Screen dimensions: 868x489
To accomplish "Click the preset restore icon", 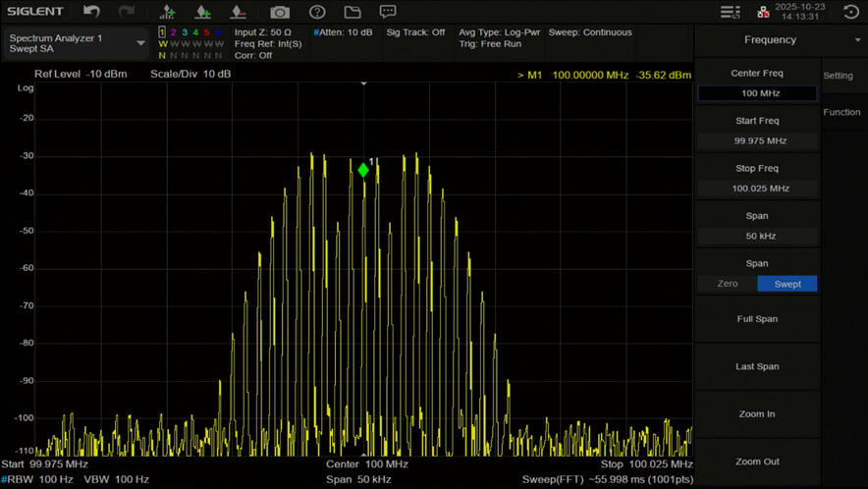I will 850,12.
